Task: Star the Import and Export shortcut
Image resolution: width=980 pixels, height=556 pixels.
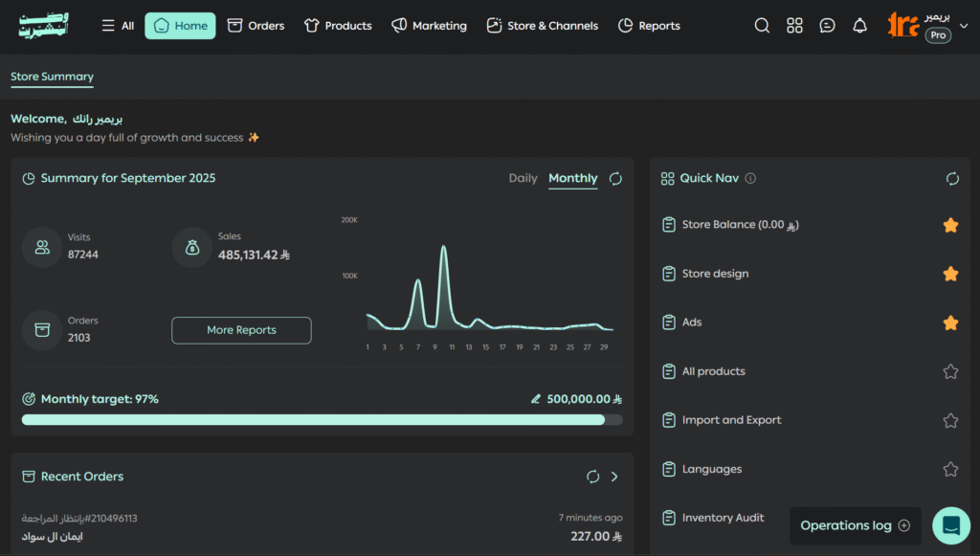Action: [x=950, y=420]
